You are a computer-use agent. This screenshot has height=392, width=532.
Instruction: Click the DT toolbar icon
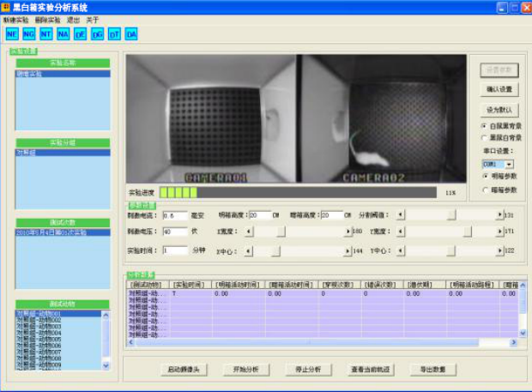click(x=115, y=34)
